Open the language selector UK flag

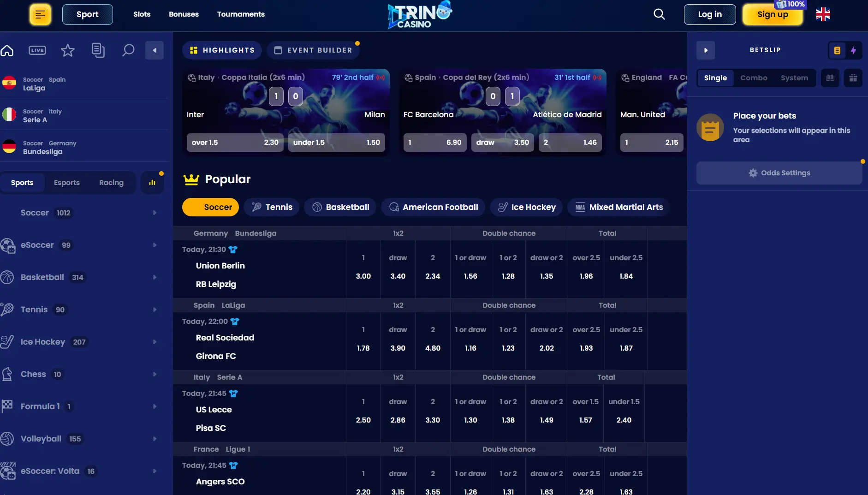[823, 14]
